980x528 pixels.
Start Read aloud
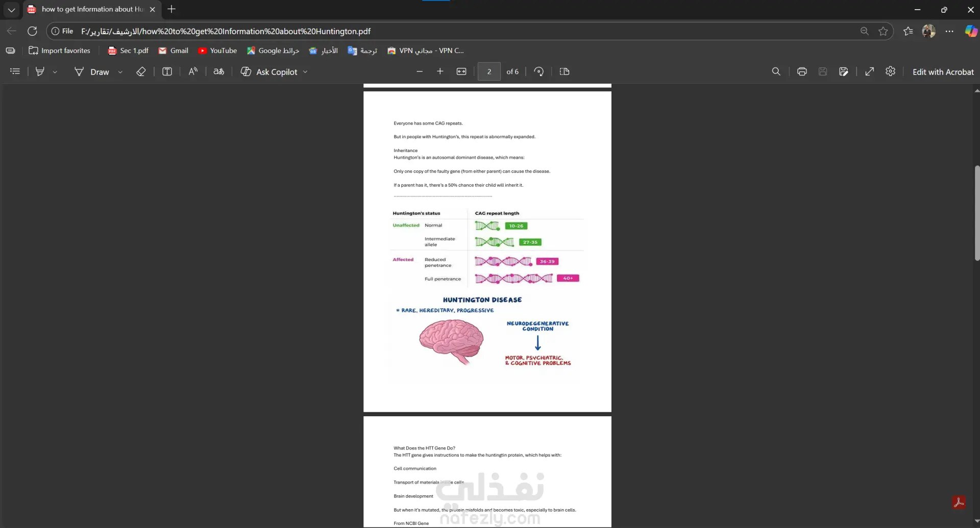pos(193,72)
